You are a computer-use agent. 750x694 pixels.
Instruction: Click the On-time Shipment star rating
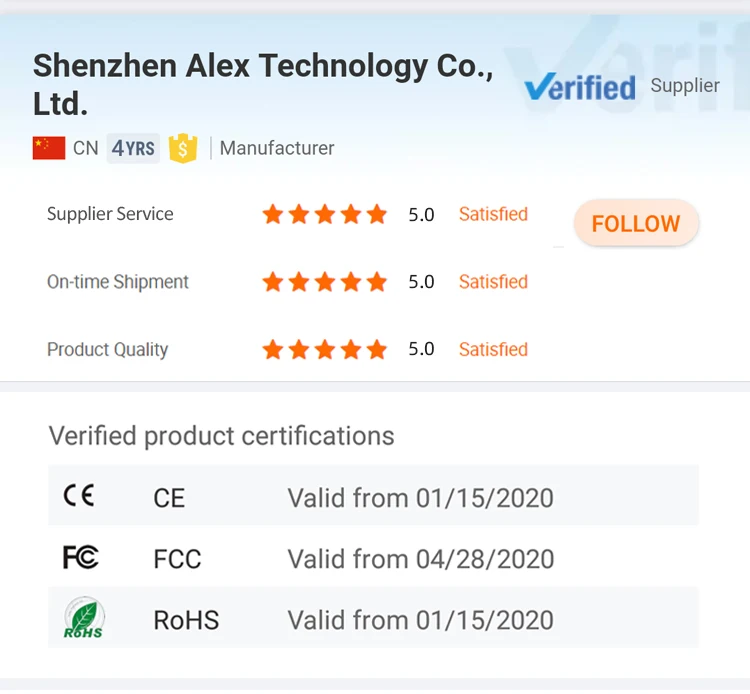(324, 282)
